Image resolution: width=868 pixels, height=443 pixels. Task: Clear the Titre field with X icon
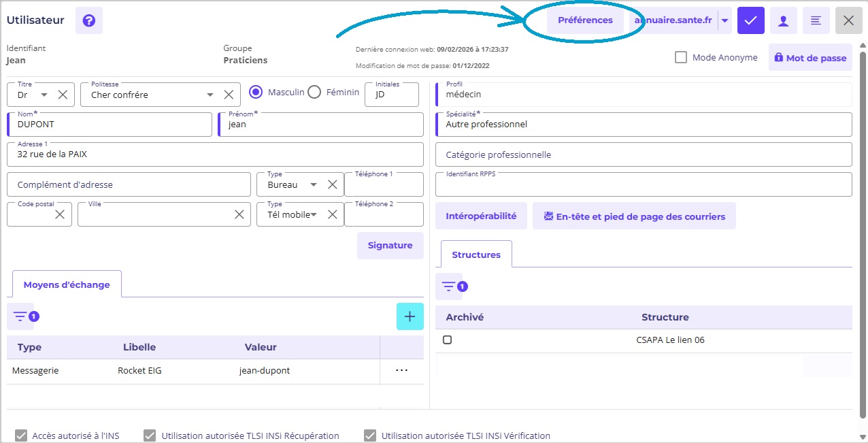pyautogui.click(x=63, y=95)
